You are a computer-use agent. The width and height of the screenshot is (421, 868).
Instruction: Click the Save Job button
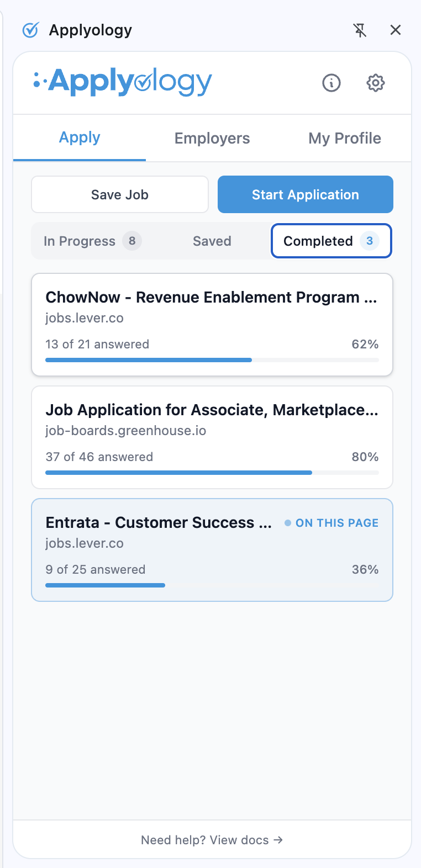[120, 194]
